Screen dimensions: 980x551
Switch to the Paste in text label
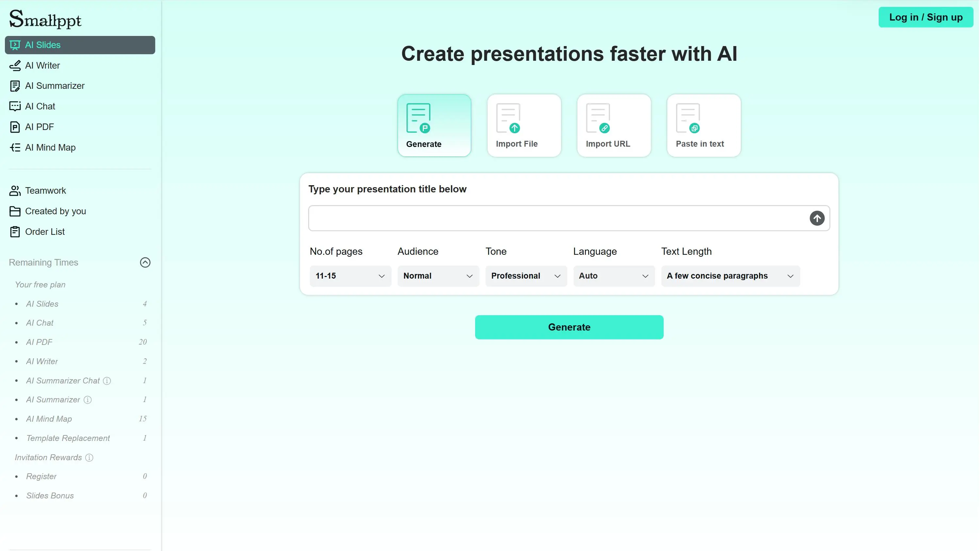(x=700, y=144)
